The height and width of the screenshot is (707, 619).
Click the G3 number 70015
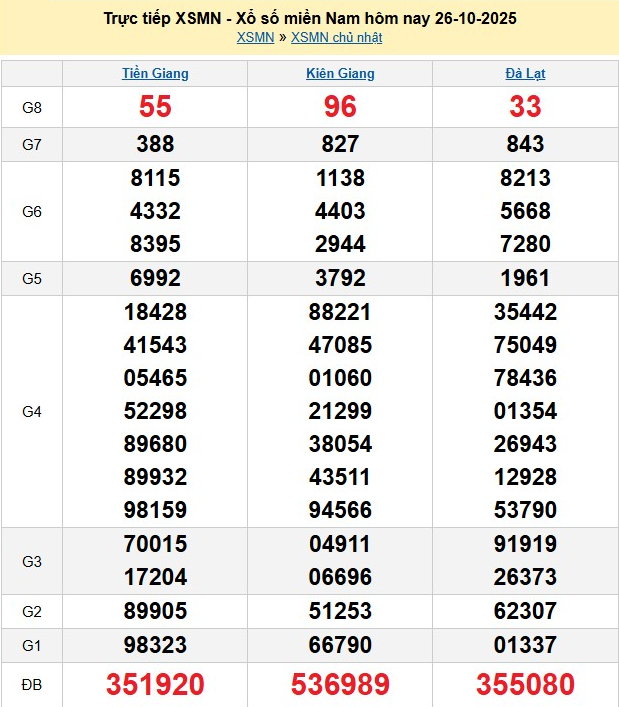click(x=155, y=544)
